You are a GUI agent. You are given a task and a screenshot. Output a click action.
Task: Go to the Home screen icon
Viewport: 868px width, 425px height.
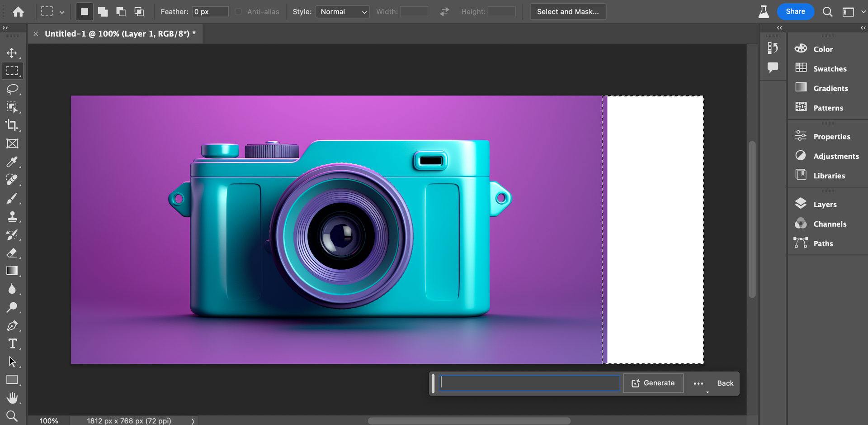[18, 12]
